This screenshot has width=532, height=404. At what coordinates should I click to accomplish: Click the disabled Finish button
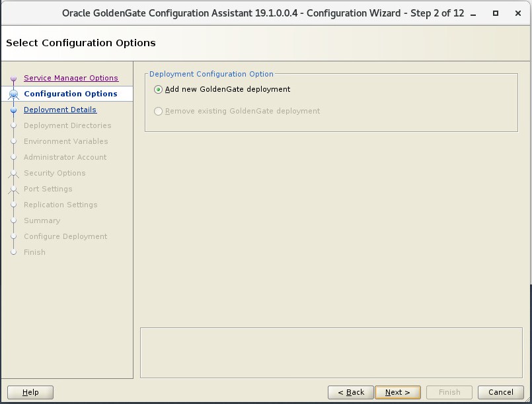point(449,392)
